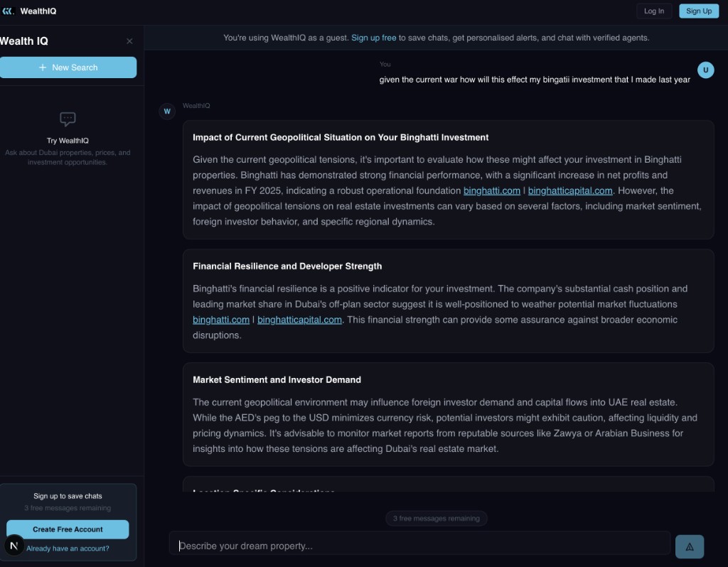This screenshot has width=728, height=567.
Task: Click the N avatar in the signup card
Action: point(14,546)
